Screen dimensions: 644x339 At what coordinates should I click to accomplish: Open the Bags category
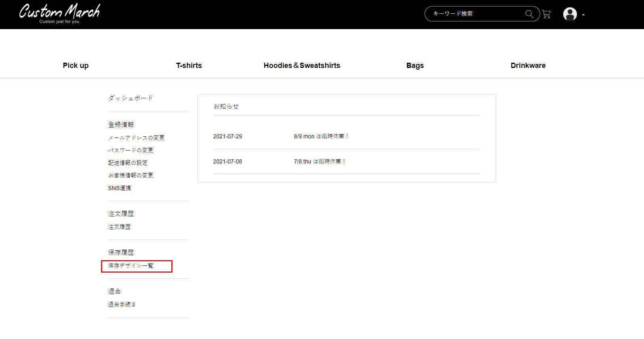tap(415, 66)
